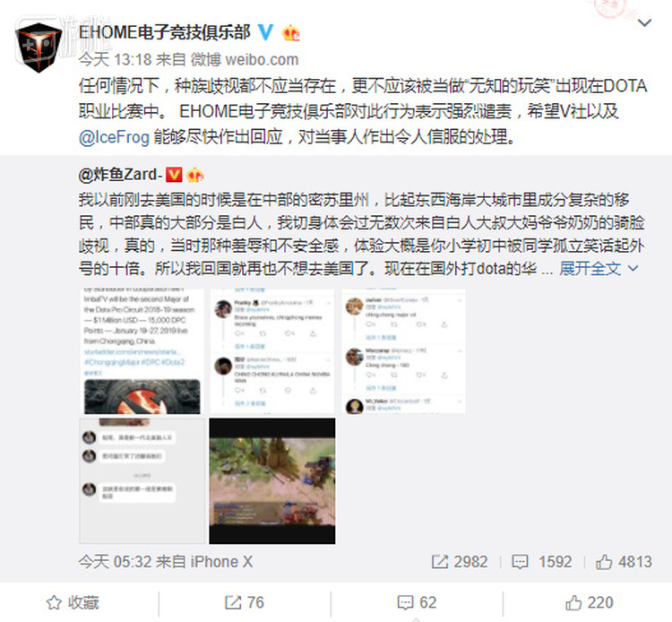Open the Chongqing Major tweet thumbnail
The image size is (672, 622).
[x=142, y=351]
